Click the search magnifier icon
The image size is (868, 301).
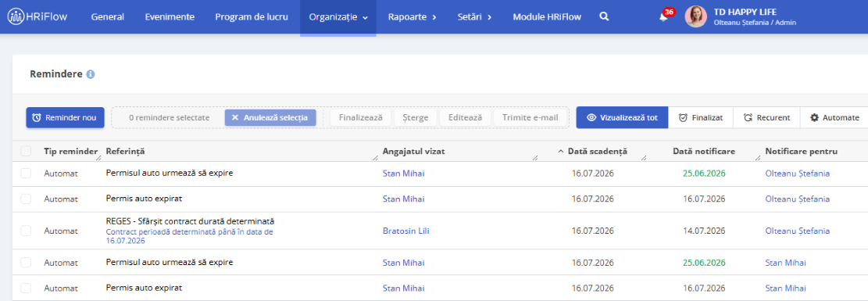tap(604, 16)
